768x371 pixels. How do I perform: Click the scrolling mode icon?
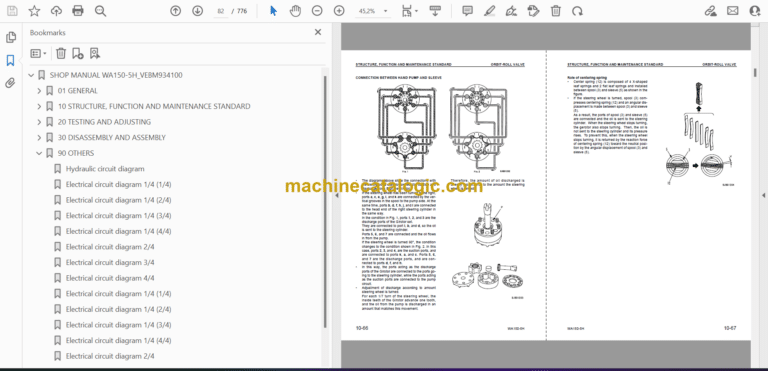pyautogui.click(x=435, y=11)
